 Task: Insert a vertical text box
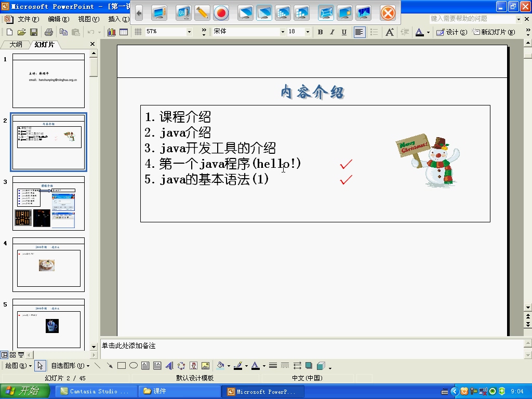(157, 365)
